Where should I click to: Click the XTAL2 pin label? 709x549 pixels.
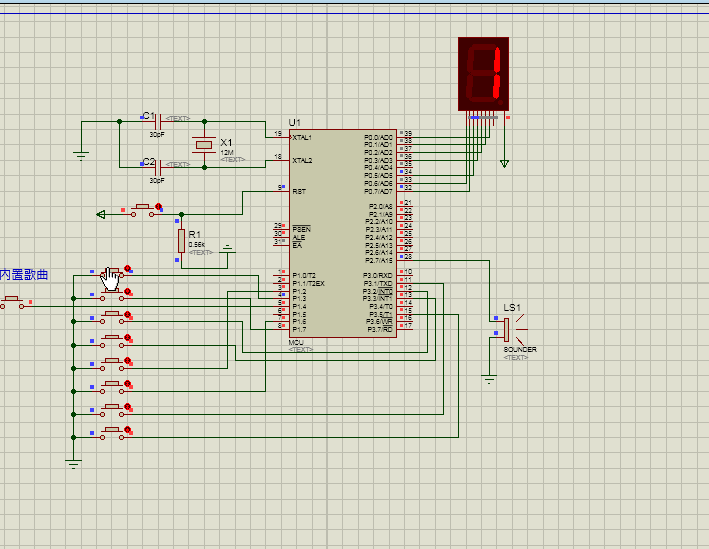(x=302, y=161)
